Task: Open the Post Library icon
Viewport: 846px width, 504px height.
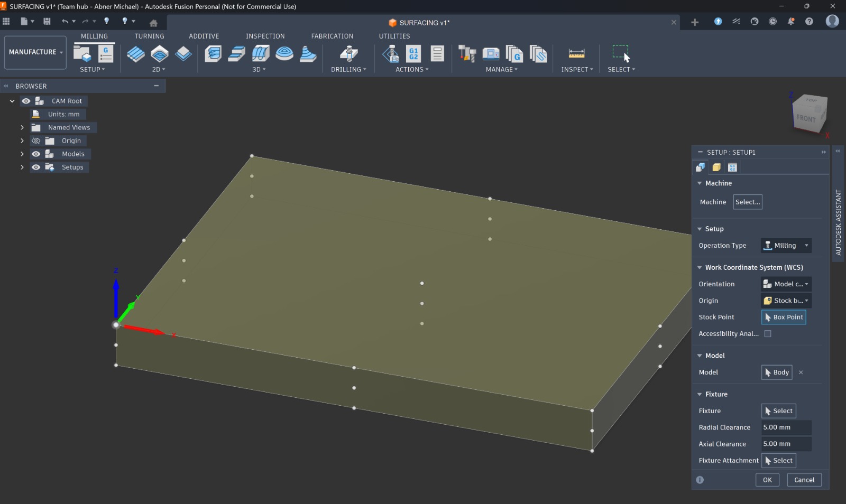Action: tap(514, 53)
